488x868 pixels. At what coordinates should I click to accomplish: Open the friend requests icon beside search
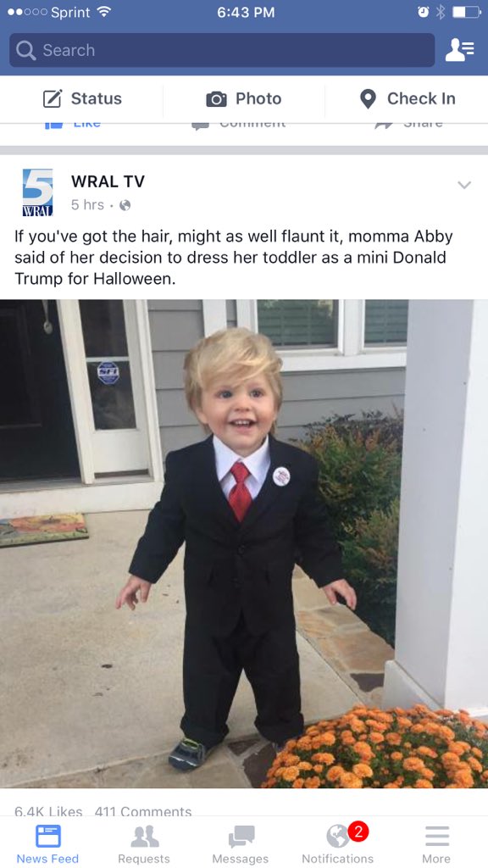tap(460, 50)
